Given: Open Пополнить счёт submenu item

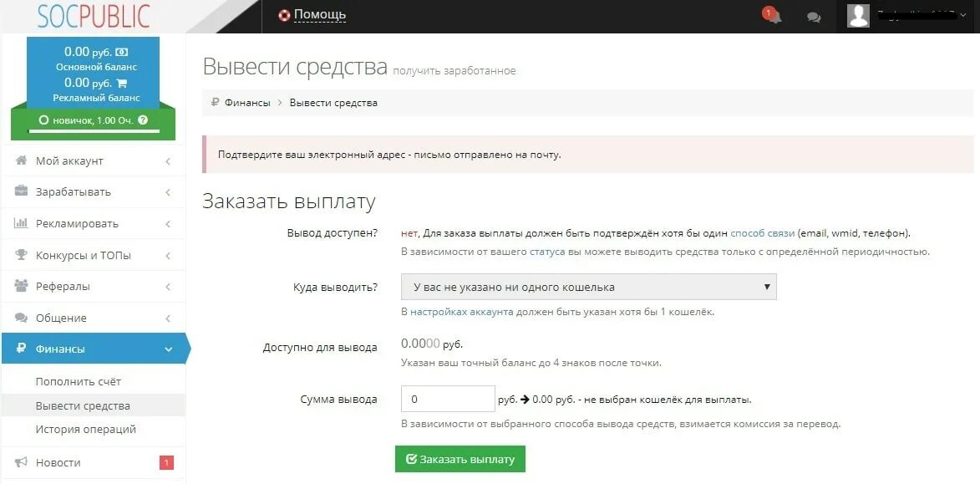Looking at the screenshot, I should (x=79, y=381).
